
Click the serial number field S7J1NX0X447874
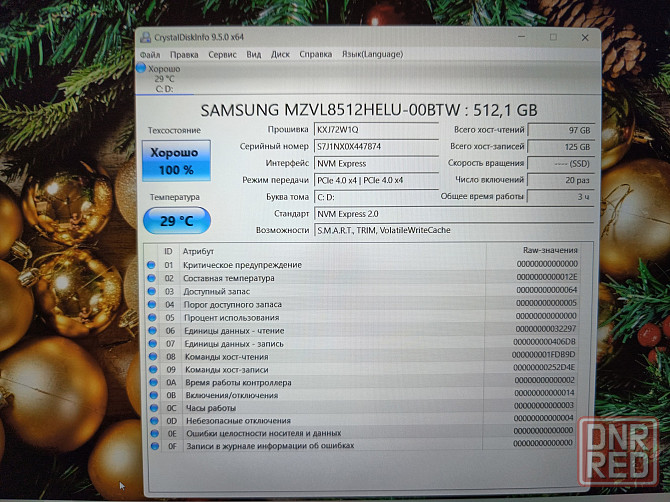376,147
